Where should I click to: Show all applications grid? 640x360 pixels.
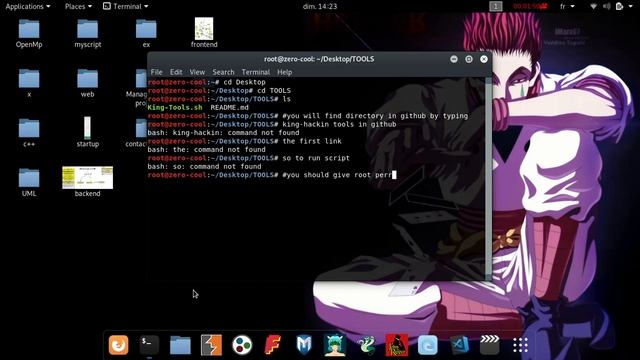520,345
